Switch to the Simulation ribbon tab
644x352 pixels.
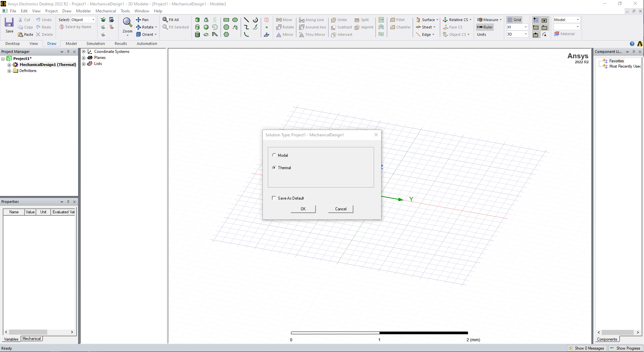pos(96,44)
